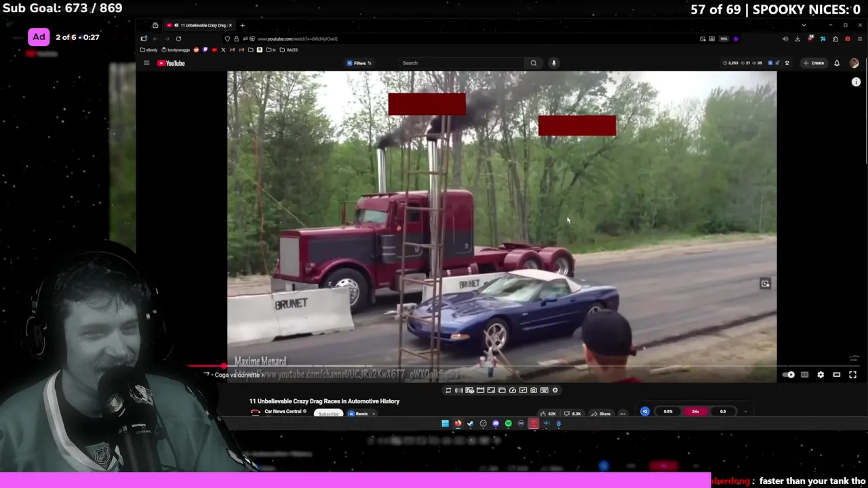Click the pink 34x stat pill
Viewport: 868px width, 488px height.
point(695,411)
